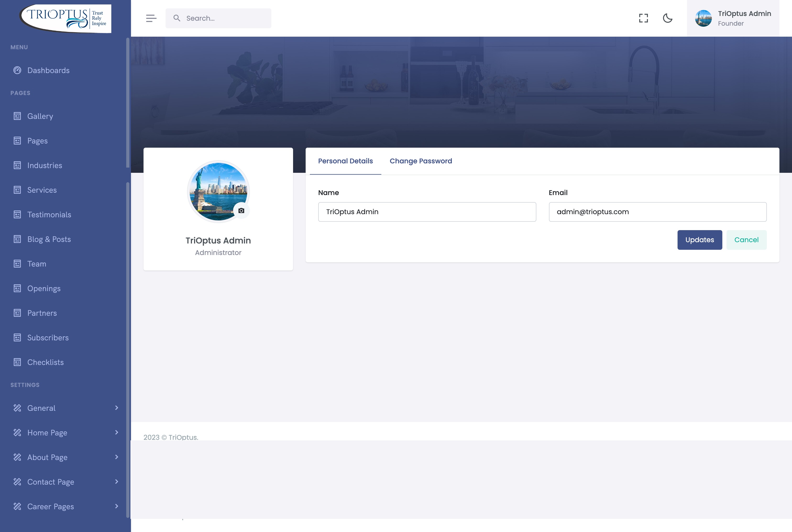The image size is (792, 532).
Task: Click the camera icon to change photo
Action: point(241,210)
